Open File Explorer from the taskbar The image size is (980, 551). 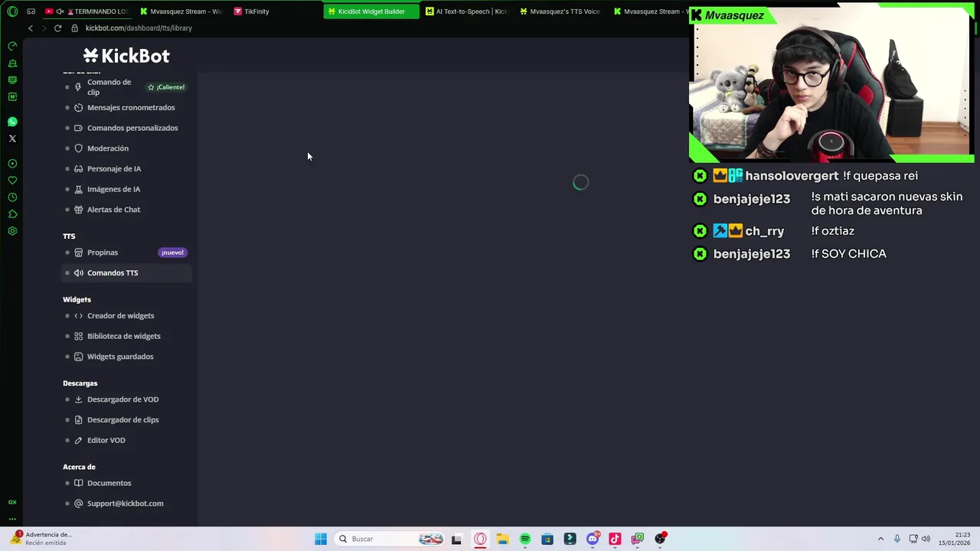502,539
